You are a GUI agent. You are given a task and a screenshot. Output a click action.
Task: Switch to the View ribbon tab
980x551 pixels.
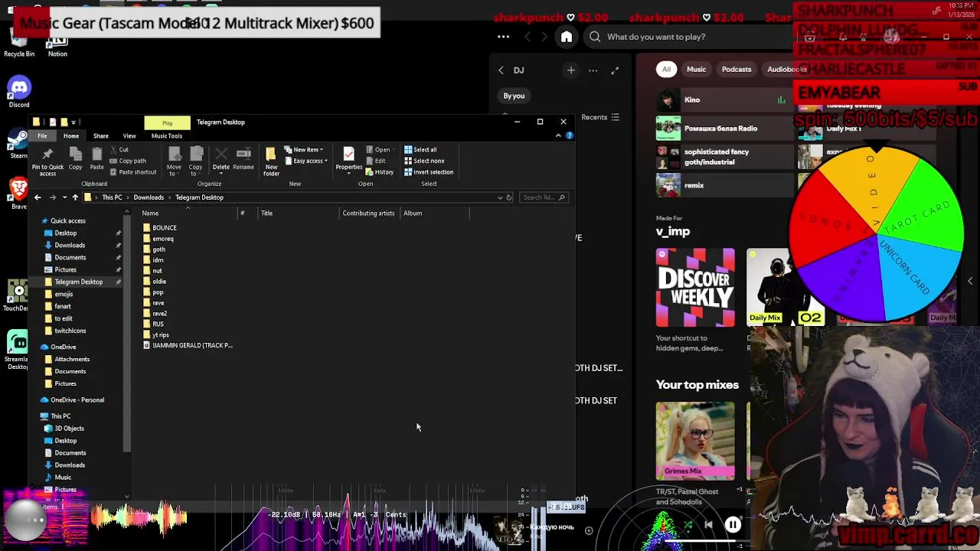(129, 136)
